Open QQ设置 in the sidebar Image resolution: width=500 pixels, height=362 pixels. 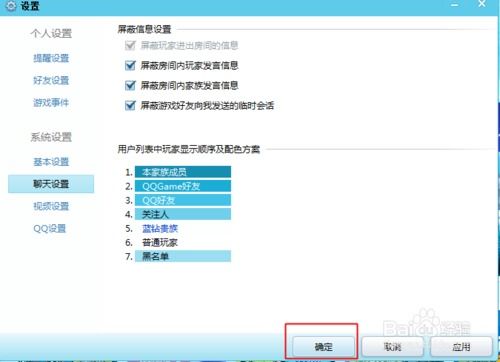click(x=50, y=228)
